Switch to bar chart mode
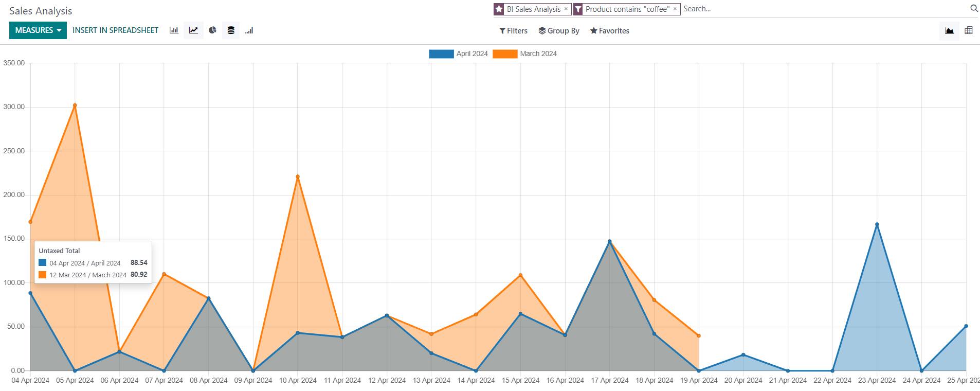Image resolution: width=980 pixels, height=391 pixels. 174,30
